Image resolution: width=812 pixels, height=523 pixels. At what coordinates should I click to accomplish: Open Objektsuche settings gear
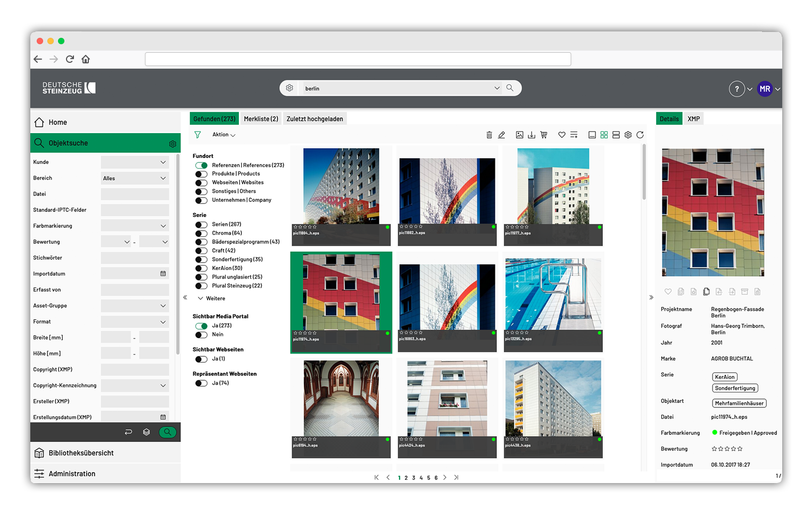click(x=172, y=144)
